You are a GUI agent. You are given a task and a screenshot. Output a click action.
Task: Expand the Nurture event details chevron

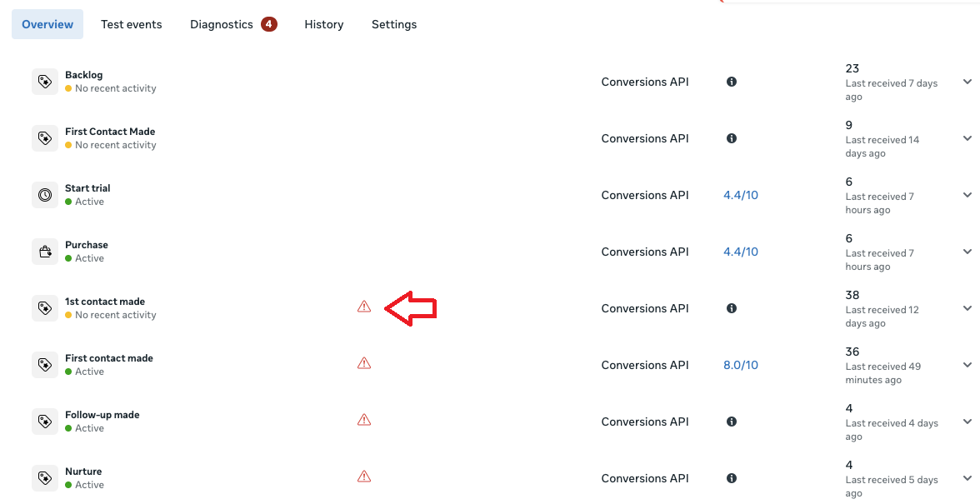(967, 478)
